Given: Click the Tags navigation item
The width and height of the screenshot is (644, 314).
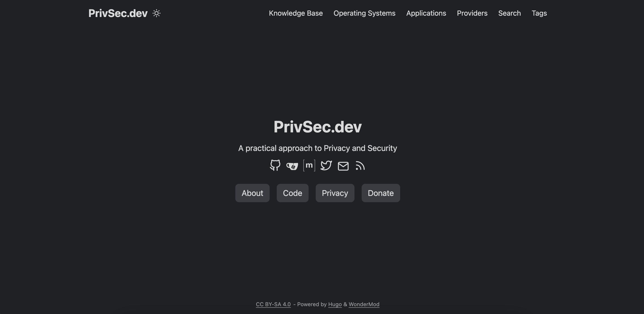Looking at the screenshot, I should click(x=539, y=13).
